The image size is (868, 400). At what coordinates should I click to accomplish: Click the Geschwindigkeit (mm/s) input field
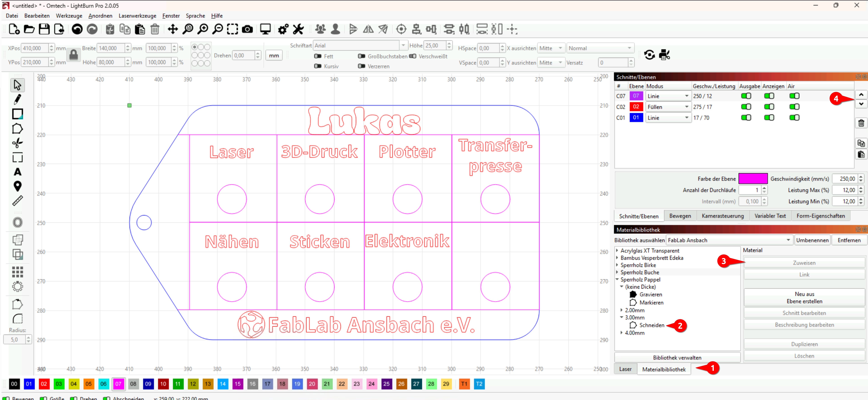[845, 179]
